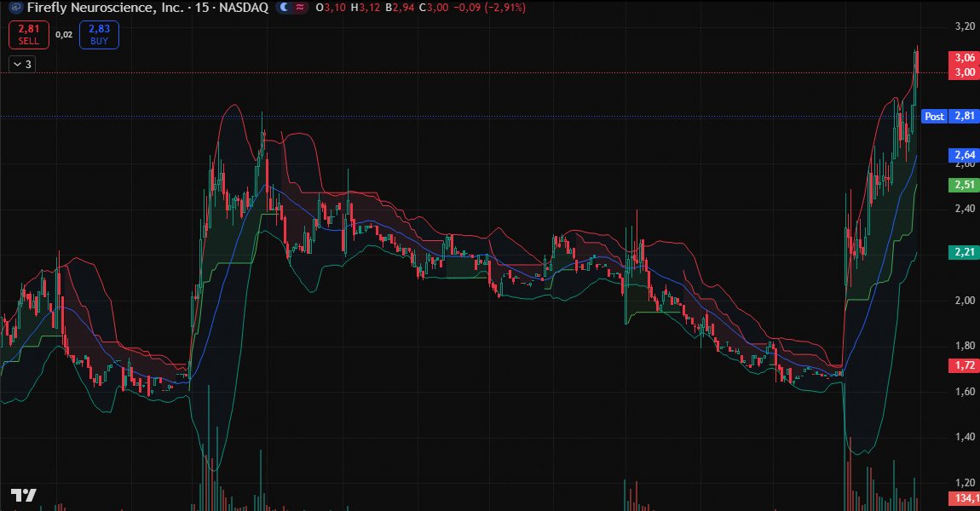The image size is (980, 511).
Task: Click the 3,20 price axis tick
Action: (x=965, y=26)
